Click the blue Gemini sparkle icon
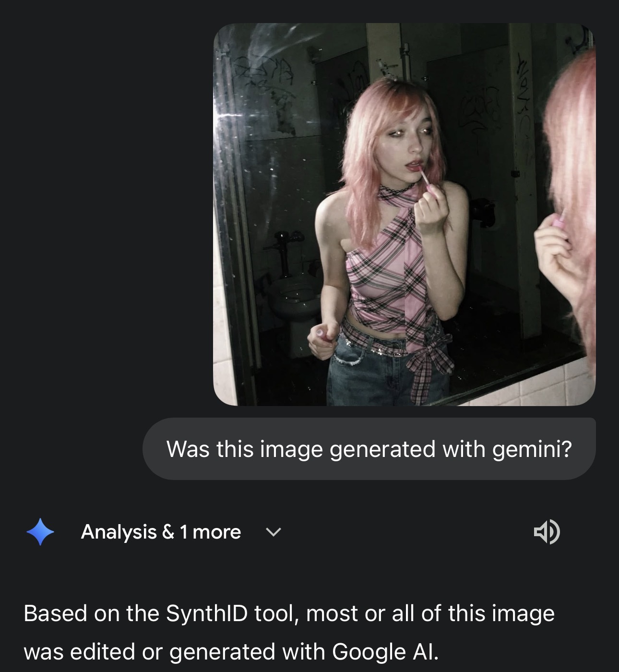The image size is (619, 672). pos(40,532)
